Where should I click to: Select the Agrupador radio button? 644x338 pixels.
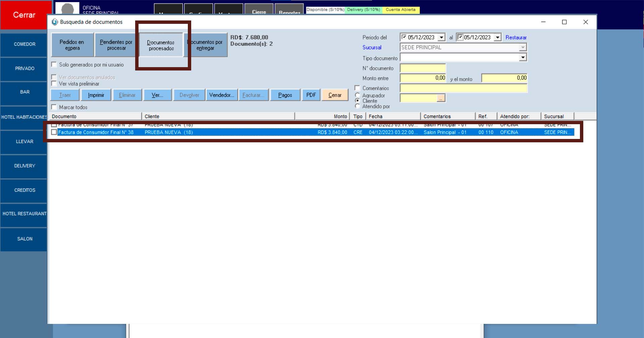tap(358, 95)
